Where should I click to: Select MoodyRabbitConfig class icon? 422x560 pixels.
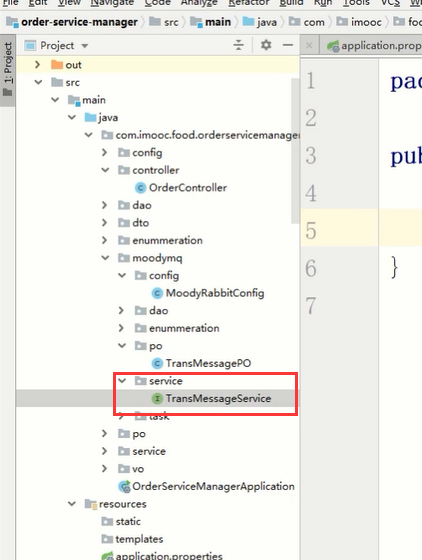pyautogui.click(x=157, y=293)
